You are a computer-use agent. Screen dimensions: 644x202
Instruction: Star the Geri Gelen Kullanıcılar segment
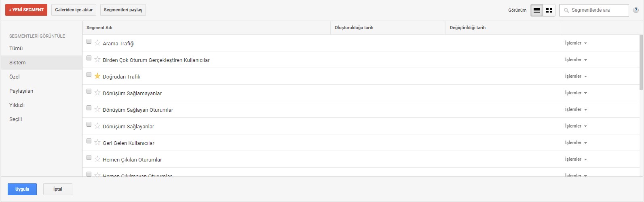click(97, 142)
